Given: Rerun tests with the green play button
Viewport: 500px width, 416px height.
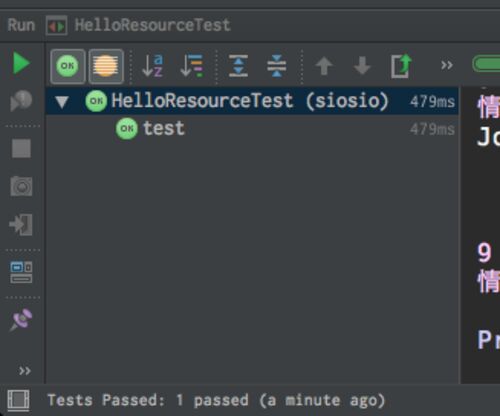Looking at the screenshot, I should pos(21,63).
